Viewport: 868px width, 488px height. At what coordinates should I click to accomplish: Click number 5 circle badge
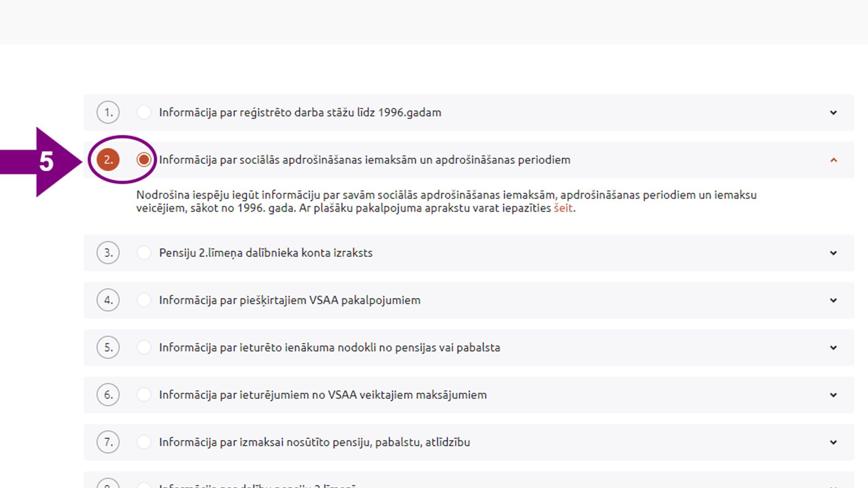pos(108,347)
